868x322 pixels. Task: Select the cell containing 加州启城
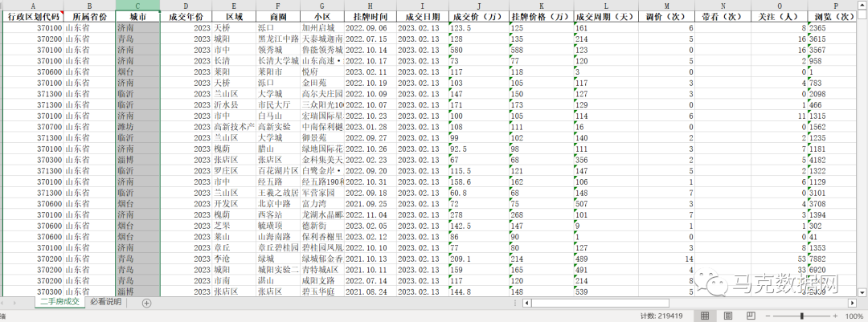321,27
